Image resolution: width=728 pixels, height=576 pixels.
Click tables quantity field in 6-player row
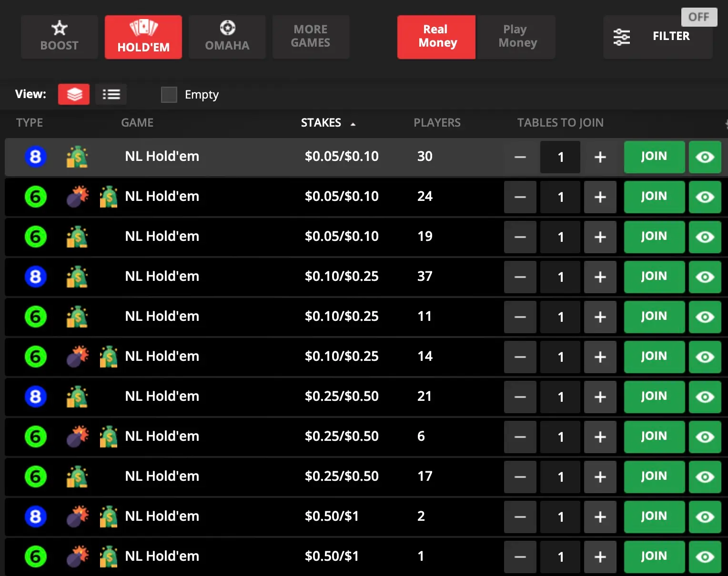pos(560,437)
